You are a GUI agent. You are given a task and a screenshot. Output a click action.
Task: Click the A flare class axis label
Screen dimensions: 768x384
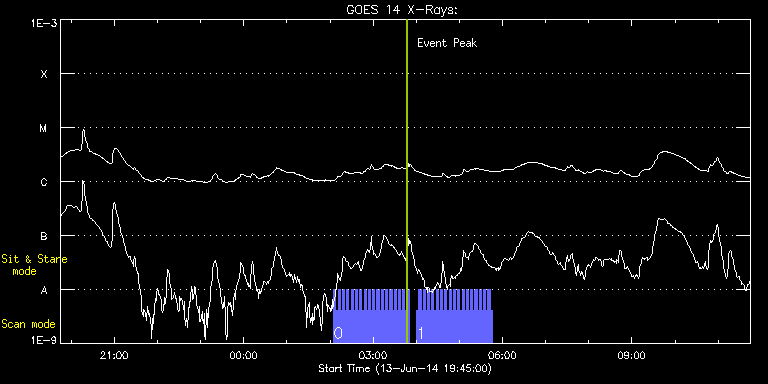[x=44, y=290]
